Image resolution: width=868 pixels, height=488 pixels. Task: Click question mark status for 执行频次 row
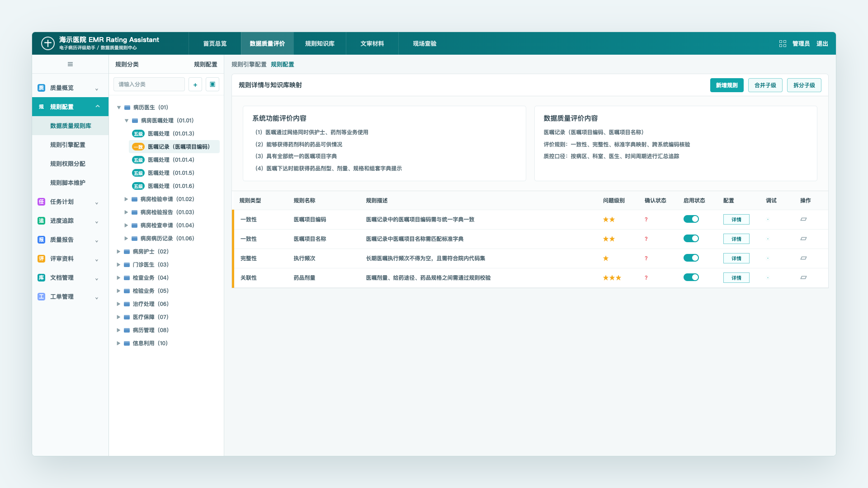[x=646, y=258]
